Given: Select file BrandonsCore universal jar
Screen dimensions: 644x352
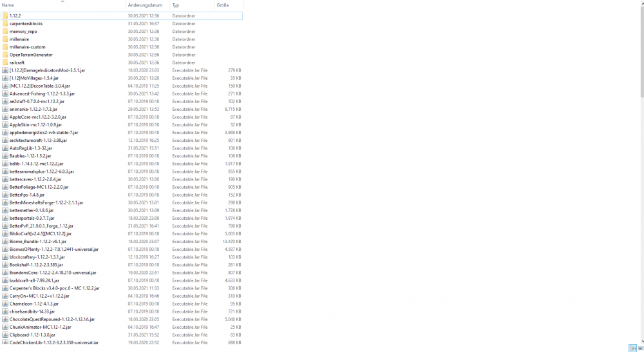Looking at the screenshot, I should pos(53,273).
